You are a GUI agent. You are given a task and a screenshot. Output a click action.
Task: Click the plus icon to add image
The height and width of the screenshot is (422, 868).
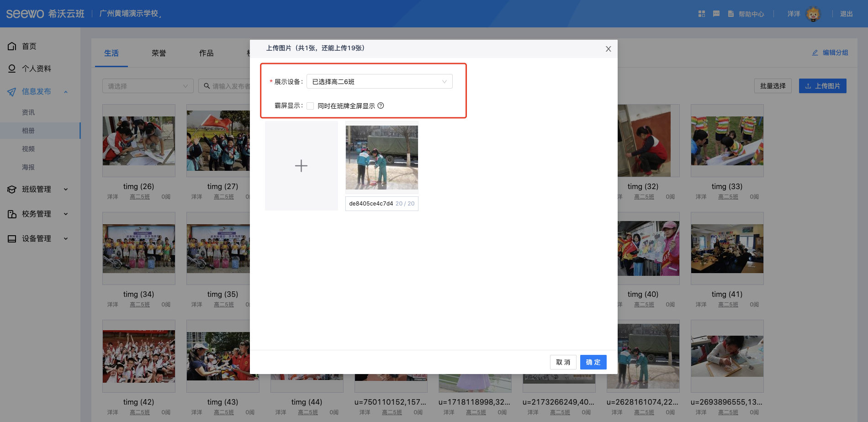[x=301, y=165]
